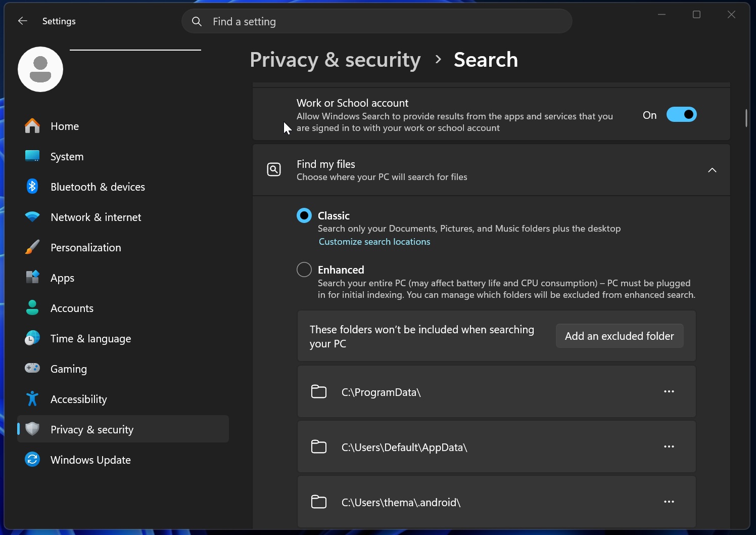Turn off Work or School account toggle
Viewport: 756px width, 535px height.
pyautogui.click(x=682, y=115)
